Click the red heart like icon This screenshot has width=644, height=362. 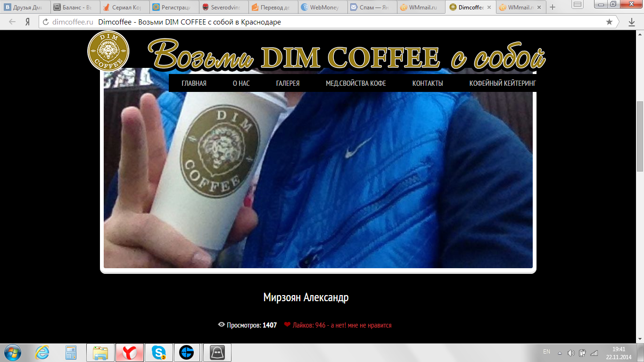tap(287, 324)
